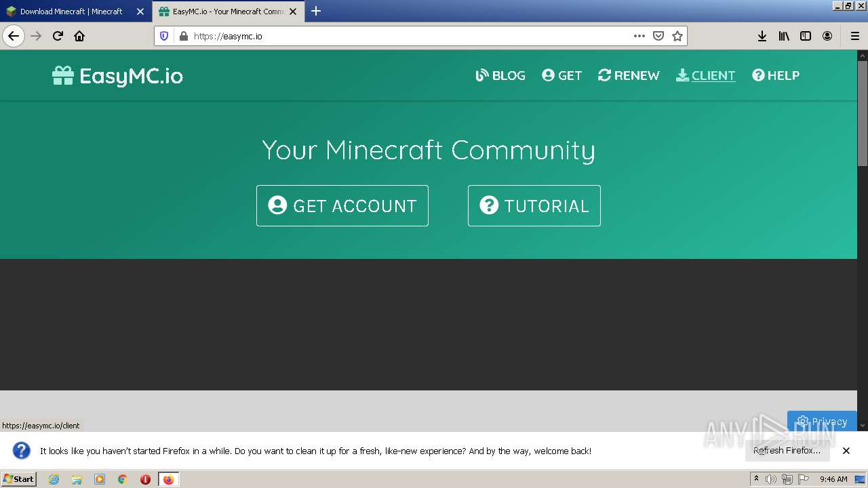Click the GET ACCOUNT button
Viewport: 868px width, 488px height.
[342, 205]
